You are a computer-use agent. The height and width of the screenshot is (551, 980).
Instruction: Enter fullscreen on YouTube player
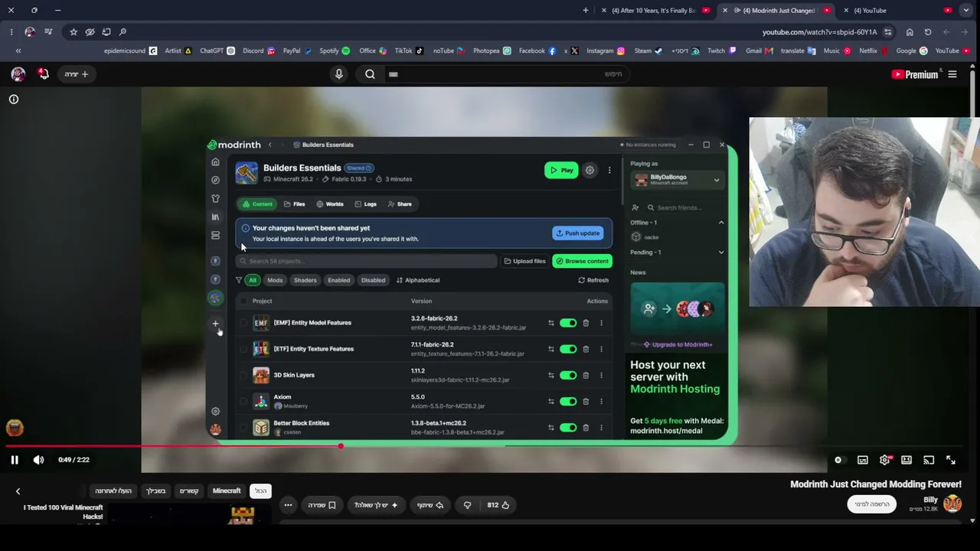click(x=951, y=460)
